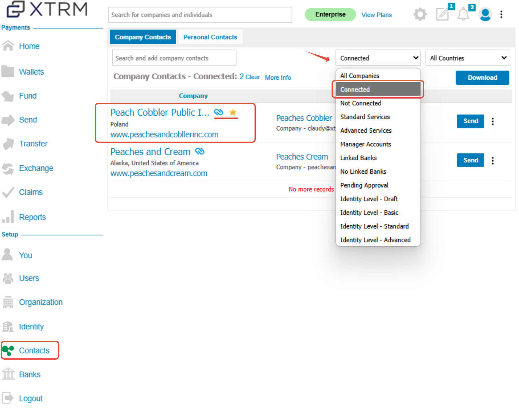Click the link icon beside Peach Cobbler Public
519x420 pixels.
[x=219, y=112]
